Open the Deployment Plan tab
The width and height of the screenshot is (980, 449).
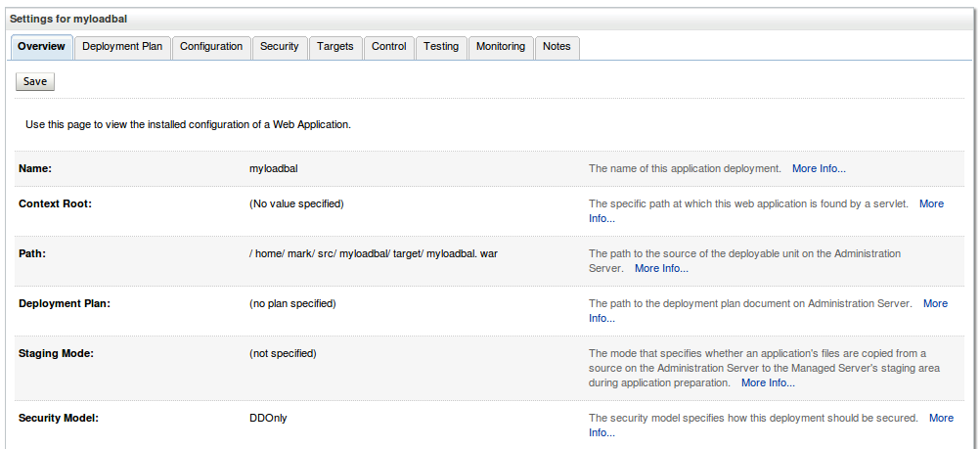(x=122, y=47)
